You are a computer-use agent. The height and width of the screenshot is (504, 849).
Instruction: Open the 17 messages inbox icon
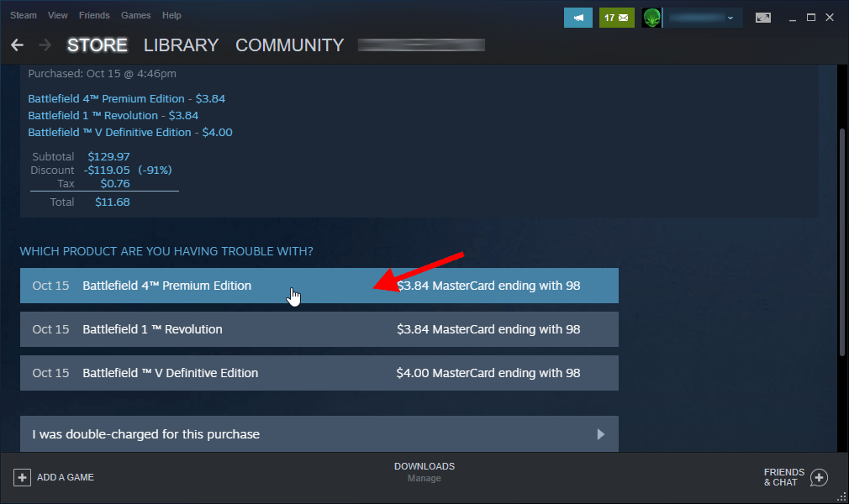coord(616,18)
